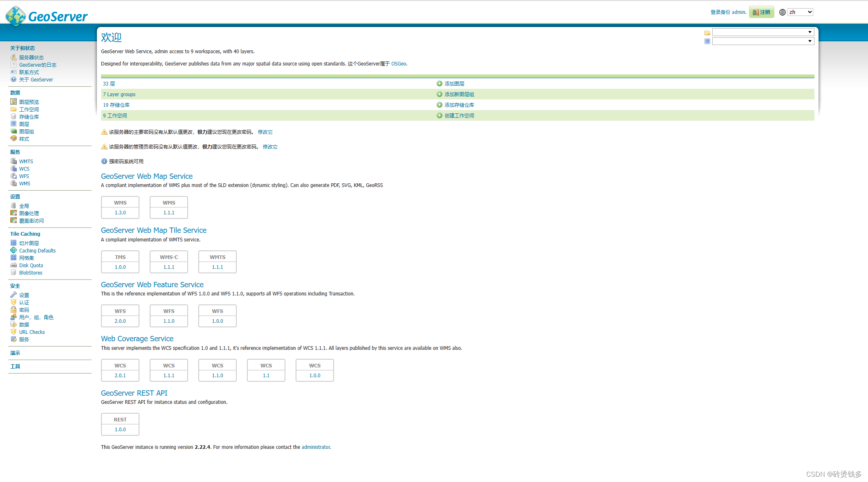Screen dimensions: 868x482
Task: Click the 图层预览 icon in sidebar
Action: [x=13, y=102]
